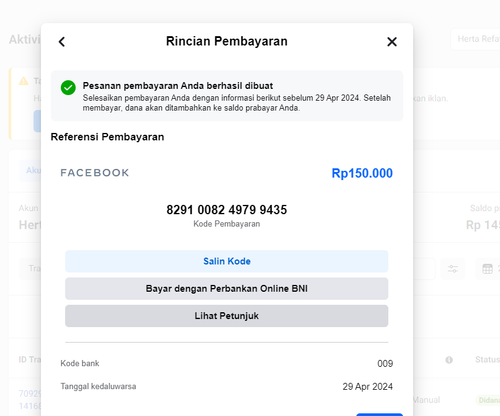Click the transaction search field

tap(32, 269)
